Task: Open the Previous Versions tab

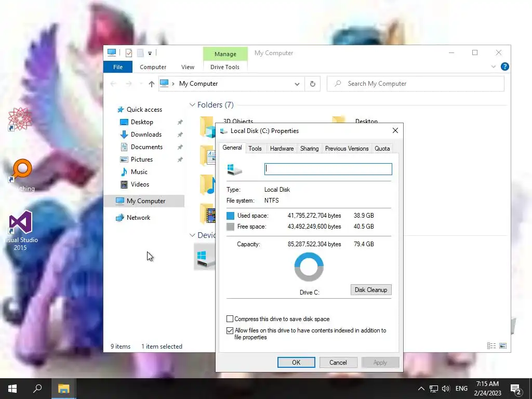Action: click(x=347, y=149)
